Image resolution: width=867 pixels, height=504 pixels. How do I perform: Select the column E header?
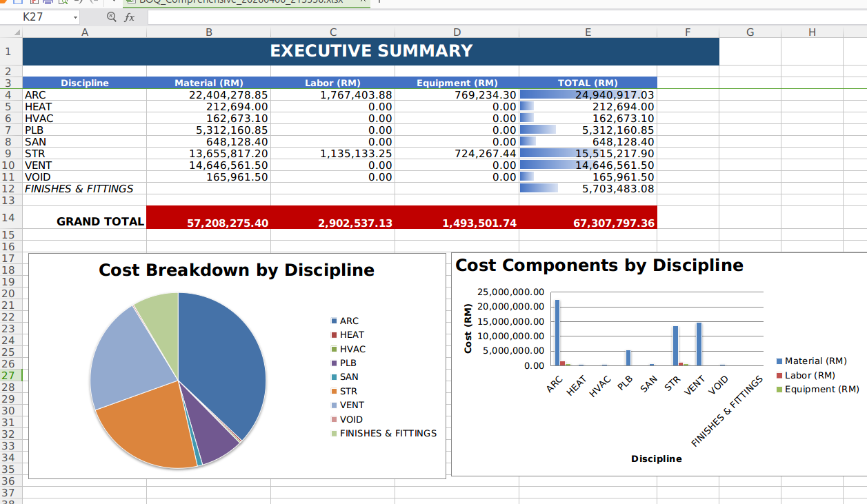pos(588,32)
